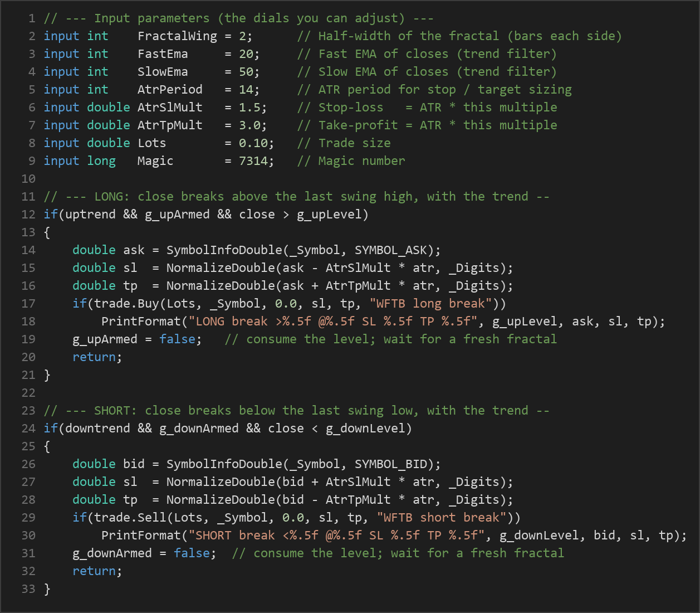The image size is (700, 613).
Task: Click the Magic value 7314
Action: pos(253,161)
